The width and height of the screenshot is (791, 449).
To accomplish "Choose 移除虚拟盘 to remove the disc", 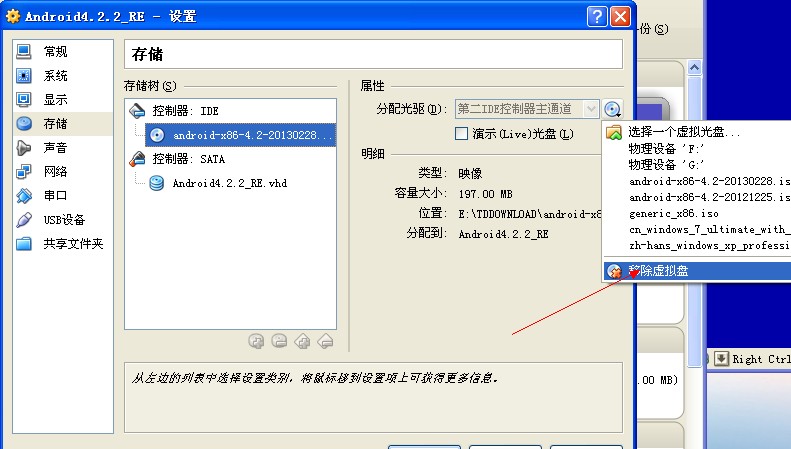I will 697,271.
